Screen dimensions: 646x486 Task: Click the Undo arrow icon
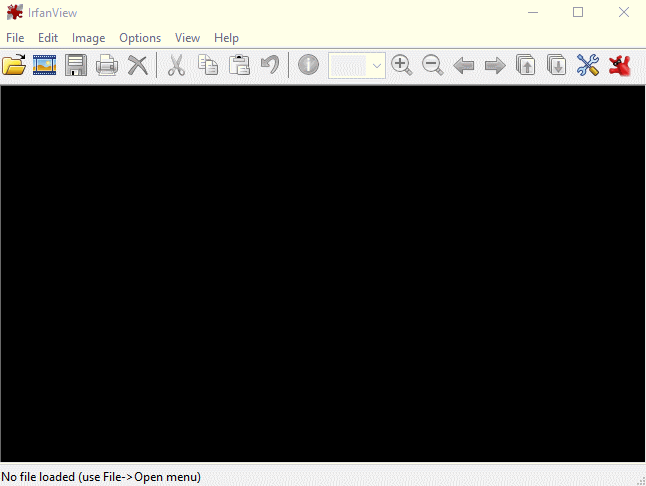click(x=270, y=66)
